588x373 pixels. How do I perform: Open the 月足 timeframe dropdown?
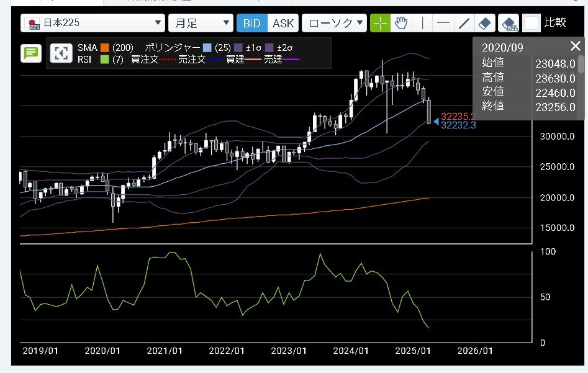[x=201, y=24]
